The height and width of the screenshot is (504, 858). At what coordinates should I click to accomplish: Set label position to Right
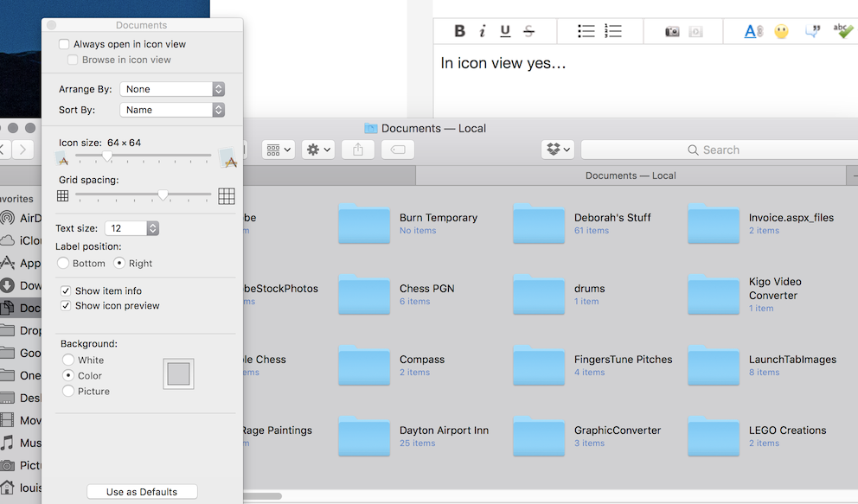[x=118, y=263]
